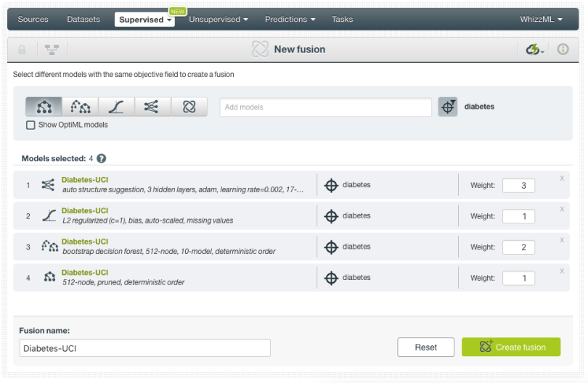This screenshot has height=383, width=588.
Task: Click the objective target icon in row 1
Action: point(331,185)
